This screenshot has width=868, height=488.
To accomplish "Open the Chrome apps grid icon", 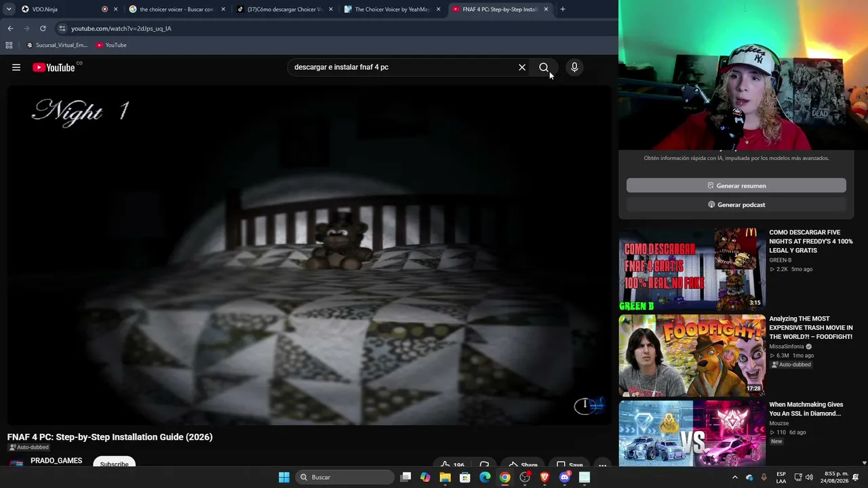I will click(9, 45).
